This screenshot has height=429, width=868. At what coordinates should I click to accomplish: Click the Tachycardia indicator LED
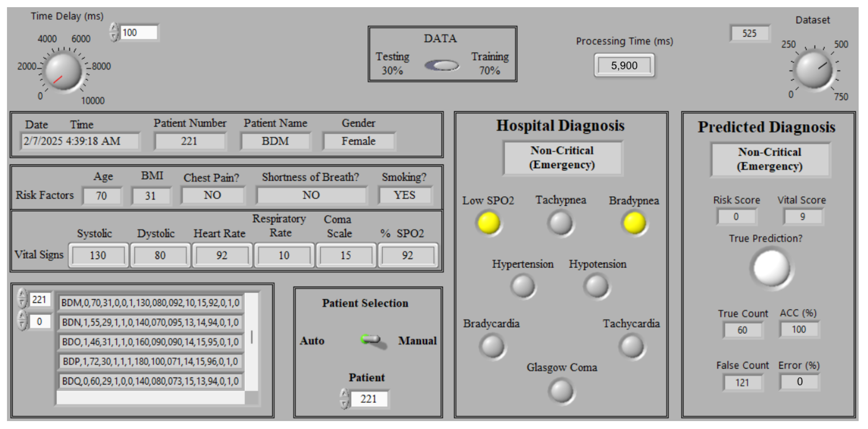pos(632,346)
